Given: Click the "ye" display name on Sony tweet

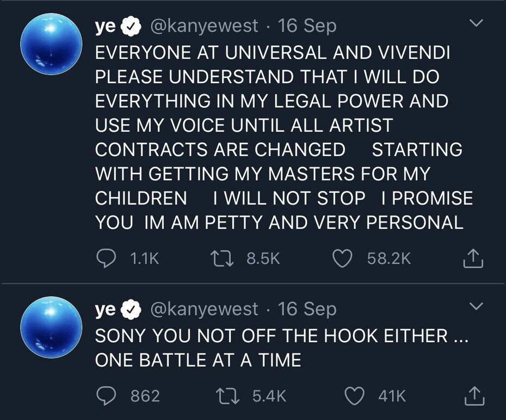Looking at the screenshot, I should pyautogui.click(x=105, y=308).
